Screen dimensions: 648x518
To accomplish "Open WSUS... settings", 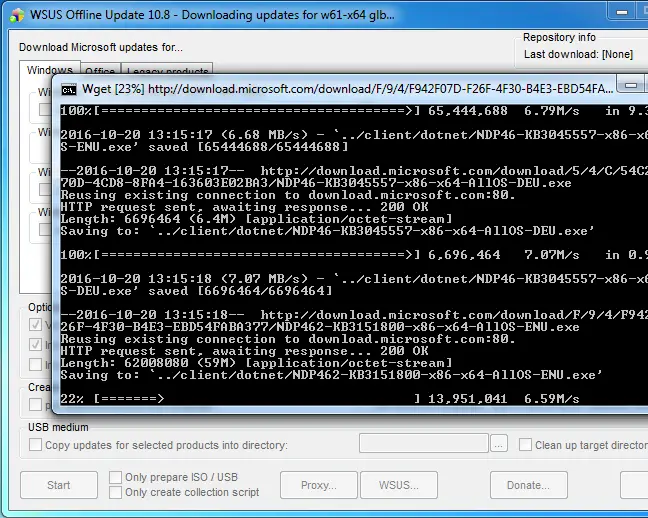I will coord(399,485).
